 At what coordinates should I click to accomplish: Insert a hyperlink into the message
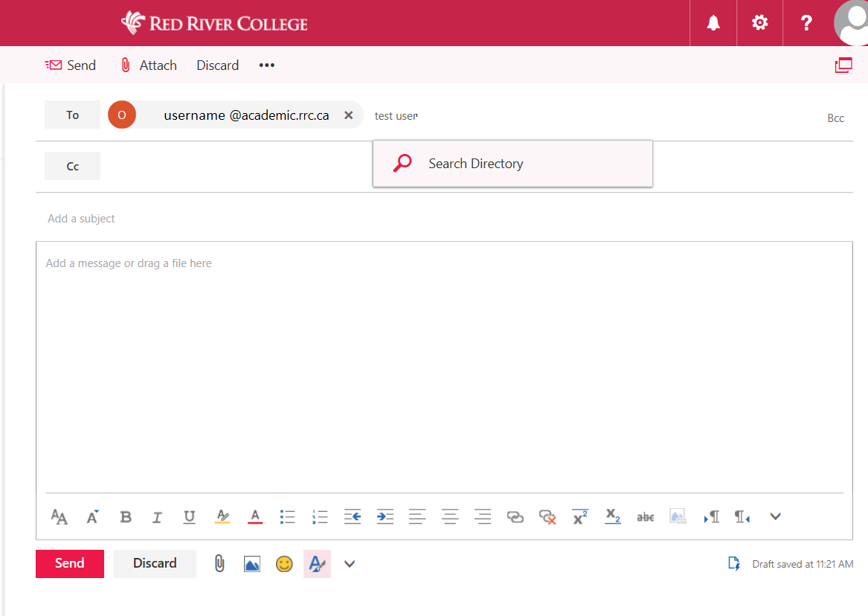click(515, 516)
